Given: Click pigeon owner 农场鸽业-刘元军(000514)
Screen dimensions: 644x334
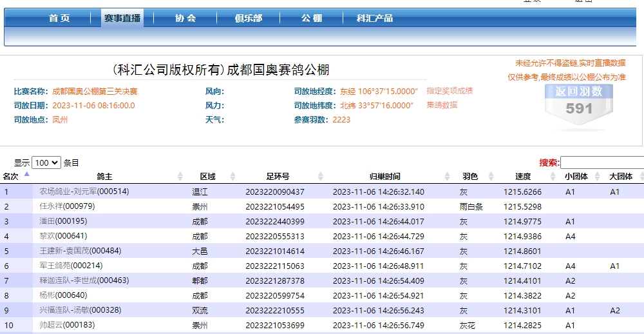Looking at the screenshot, I should 84,192.
